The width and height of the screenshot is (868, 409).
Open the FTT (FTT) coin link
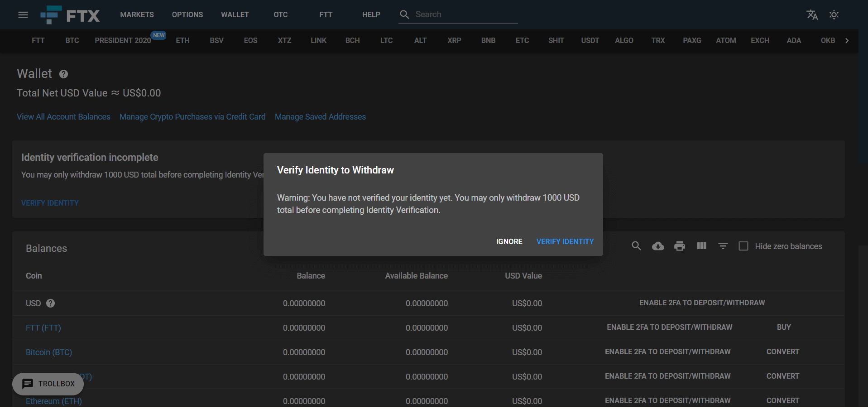[43, 328]
